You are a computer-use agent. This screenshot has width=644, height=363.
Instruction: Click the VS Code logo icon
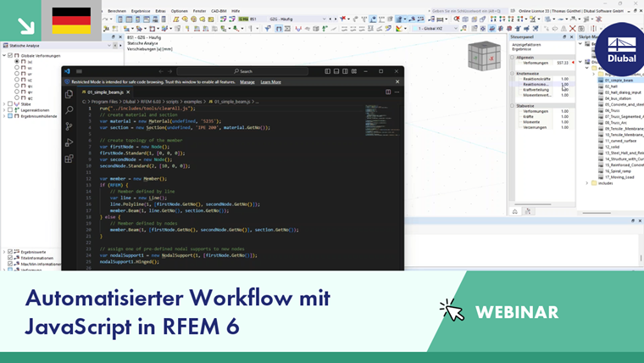click(67, 71)
